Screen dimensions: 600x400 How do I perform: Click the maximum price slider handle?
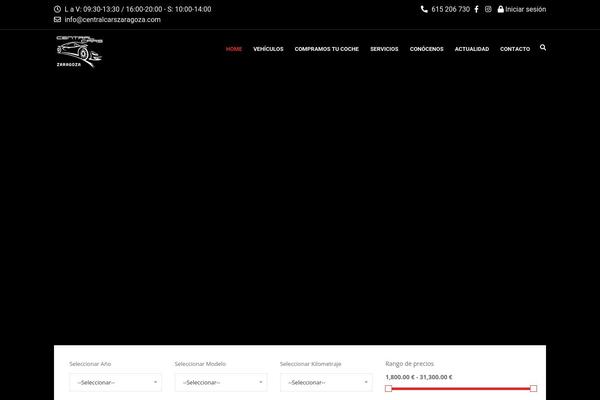(x=533, y=389)
